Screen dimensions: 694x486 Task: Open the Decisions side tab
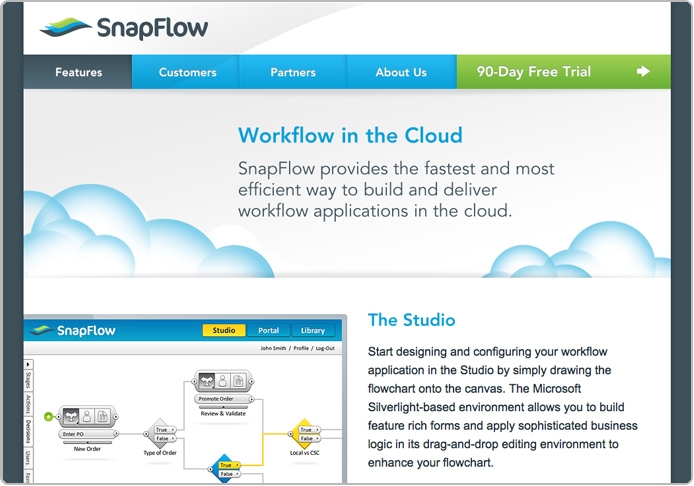(x=28, y=432)
